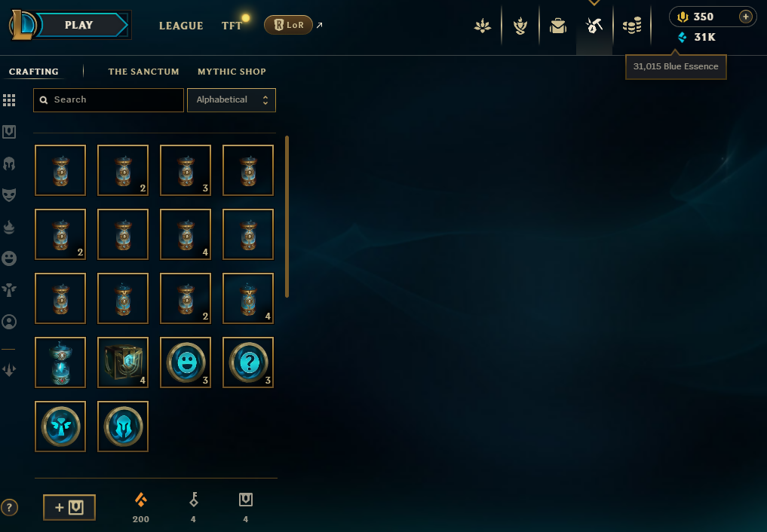Open the Loot hammer icon in top navigation
767x532 pixels.
[594, 26]
